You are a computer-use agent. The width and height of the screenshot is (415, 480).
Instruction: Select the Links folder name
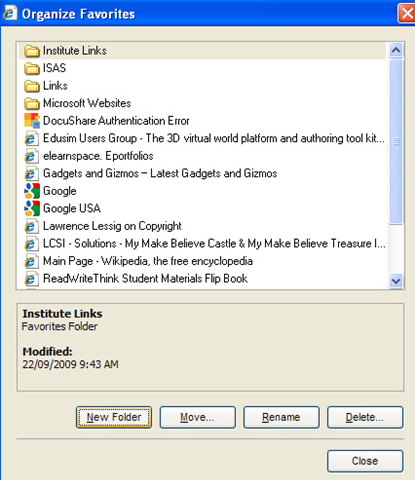pos(55,86)
